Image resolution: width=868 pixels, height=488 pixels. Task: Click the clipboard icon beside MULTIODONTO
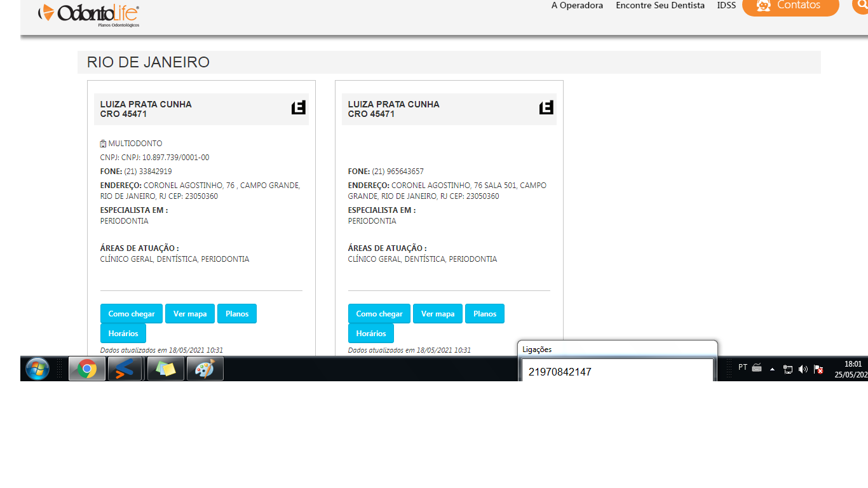click(103, 144)
